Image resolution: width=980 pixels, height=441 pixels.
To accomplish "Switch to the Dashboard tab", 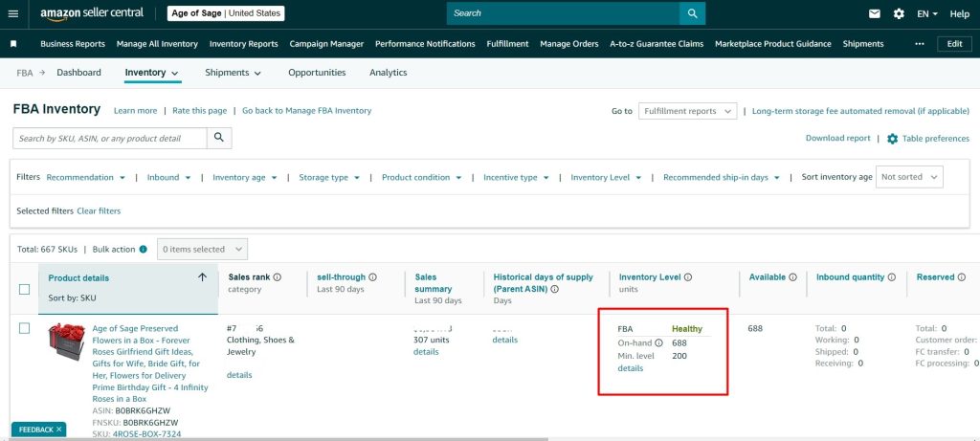I will pos(78,73).
